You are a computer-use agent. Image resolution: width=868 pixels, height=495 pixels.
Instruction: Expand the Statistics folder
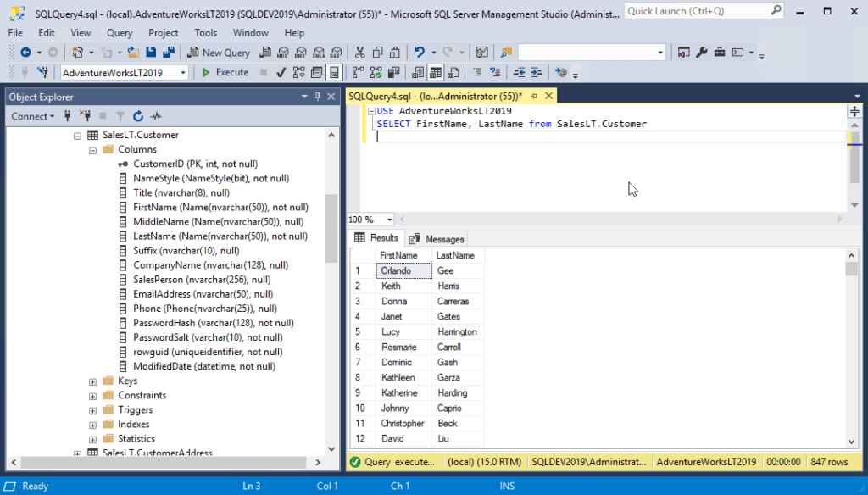click(92, 439)
